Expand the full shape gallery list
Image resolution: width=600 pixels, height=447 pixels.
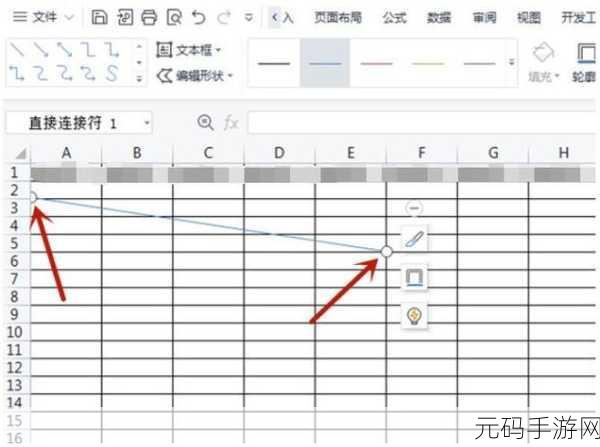coord(139,79)
